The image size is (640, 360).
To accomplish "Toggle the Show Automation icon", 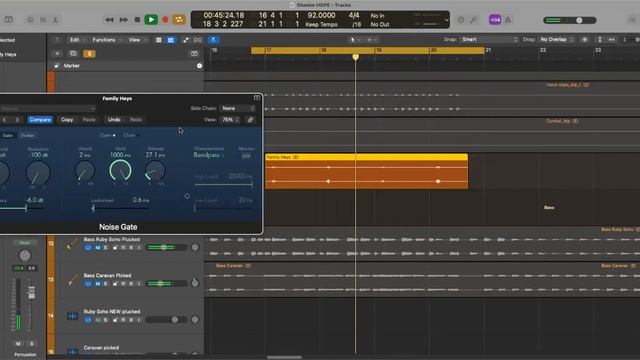I will tap(186, 40).
